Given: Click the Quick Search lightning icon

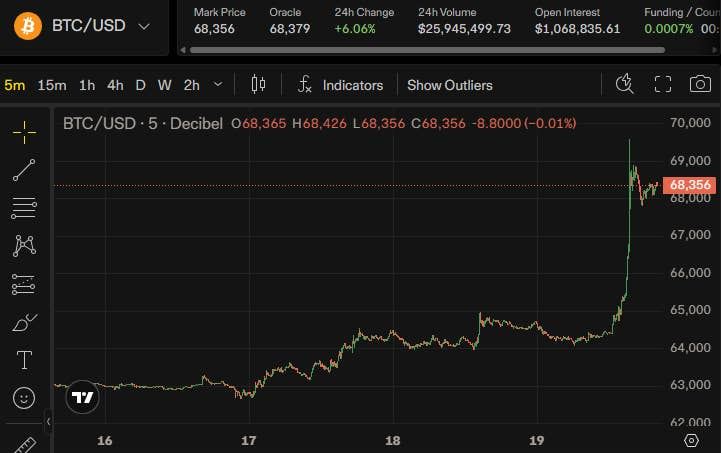Looking at the screenshot, I should point(624,84).
